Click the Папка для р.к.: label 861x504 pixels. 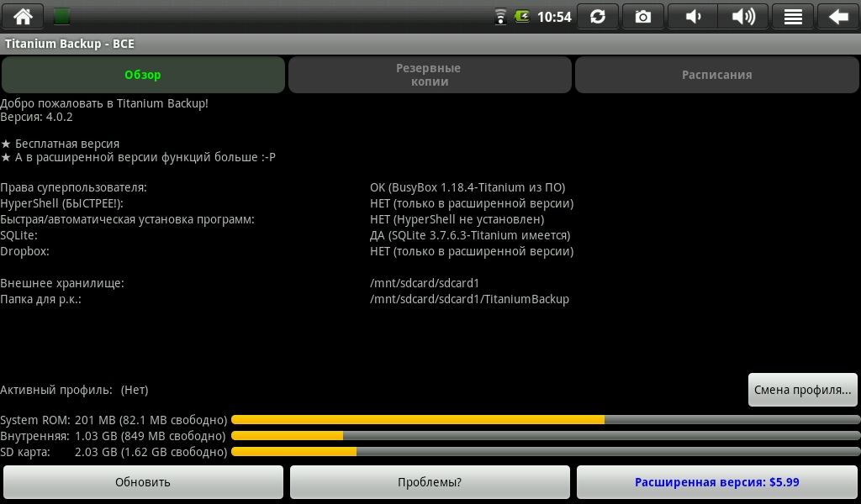click(x=40, y=299)
